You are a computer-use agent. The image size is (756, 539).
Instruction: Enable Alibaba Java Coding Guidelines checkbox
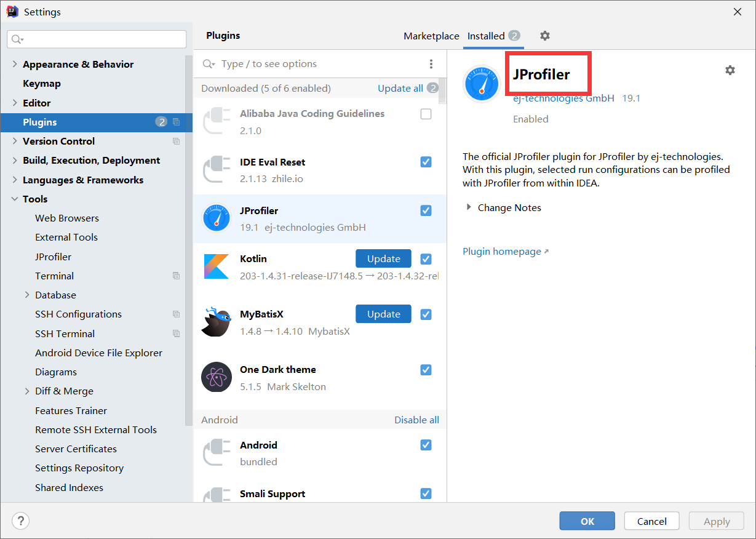pos(426,114)
